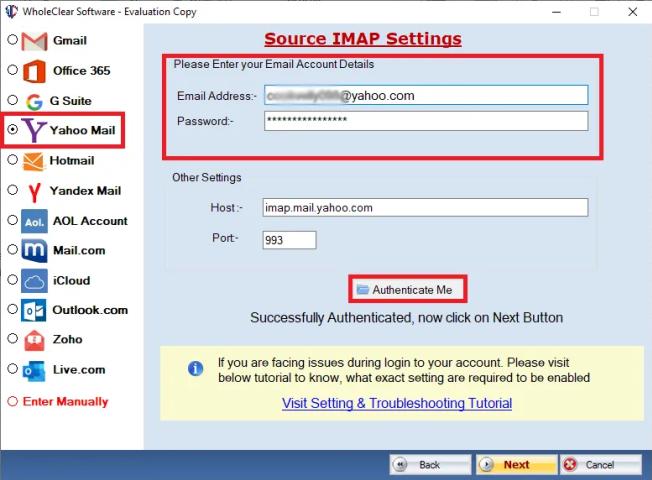Click the G Suite Google icon
652x480 pixels.
tap(34, 101)
